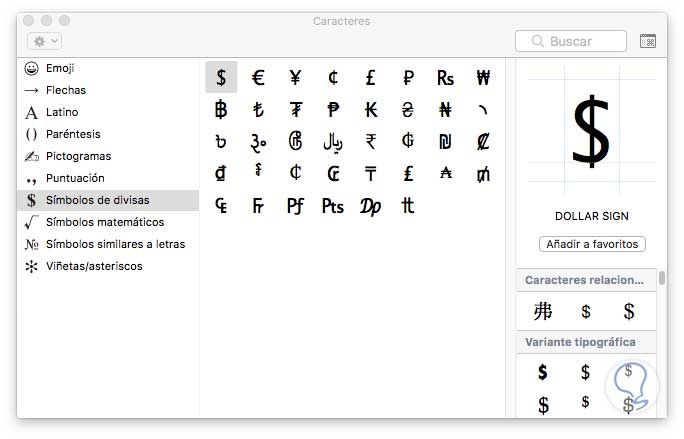Image resolution: width=684 pixels, height=439 pixels.
Task: Select the bold dollar font variant
Action: tap(543, 372)
